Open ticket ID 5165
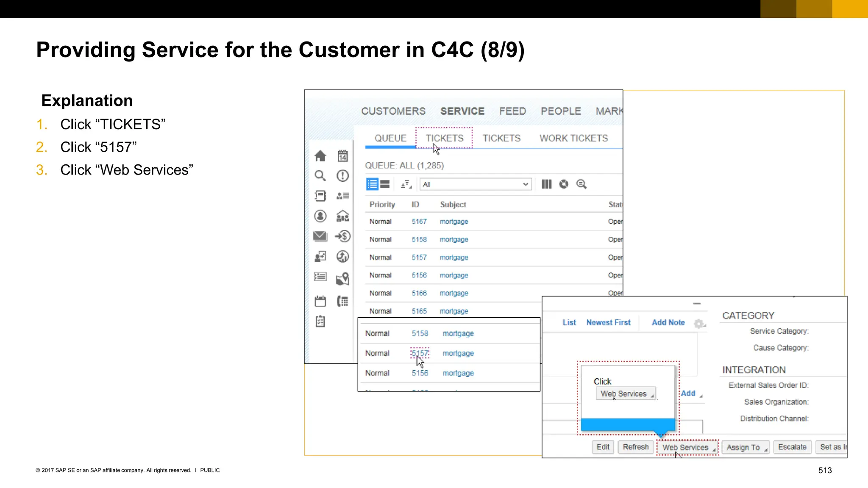 point(419,311)
